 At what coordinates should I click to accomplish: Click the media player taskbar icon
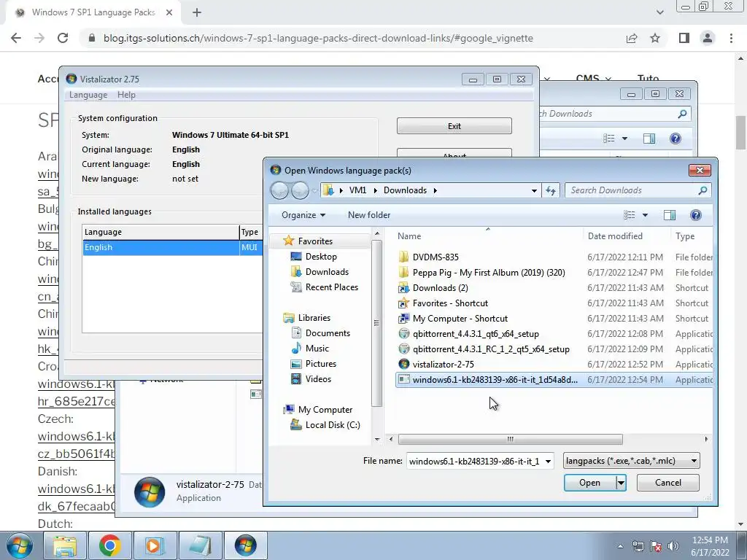pyautogui.click(x=155, y=545)
